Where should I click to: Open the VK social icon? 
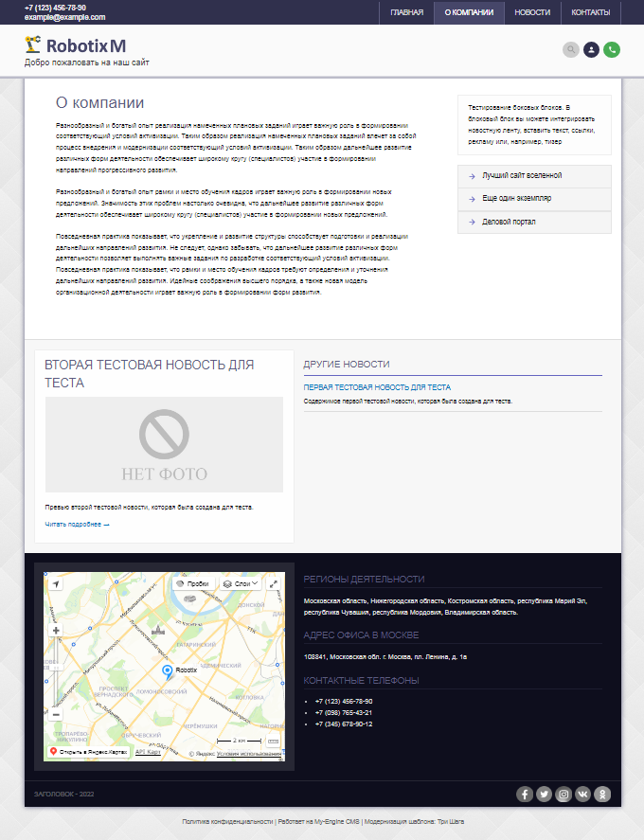pos(583,794)
